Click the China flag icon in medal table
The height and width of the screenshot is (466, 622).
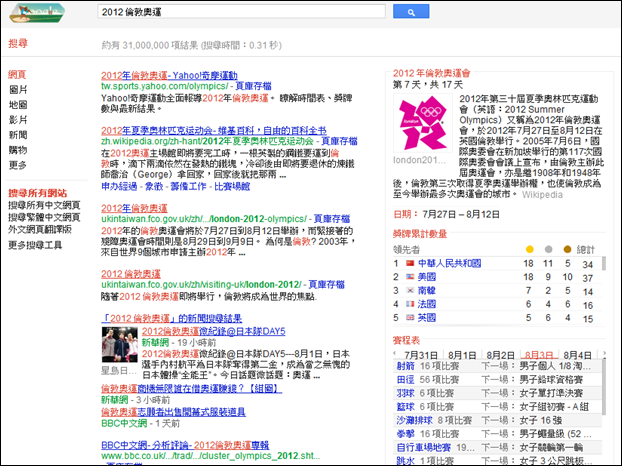tap(410, 263)
